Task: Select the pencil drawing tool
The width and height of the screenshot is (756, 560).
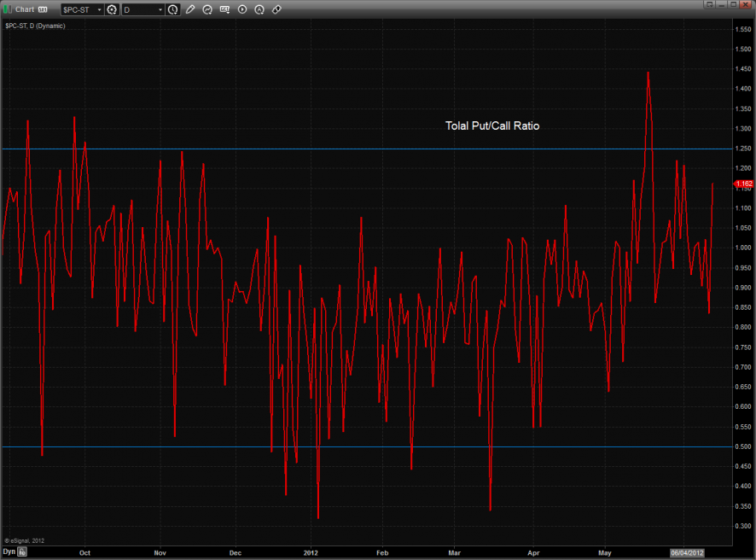Action: coord(190,9)
